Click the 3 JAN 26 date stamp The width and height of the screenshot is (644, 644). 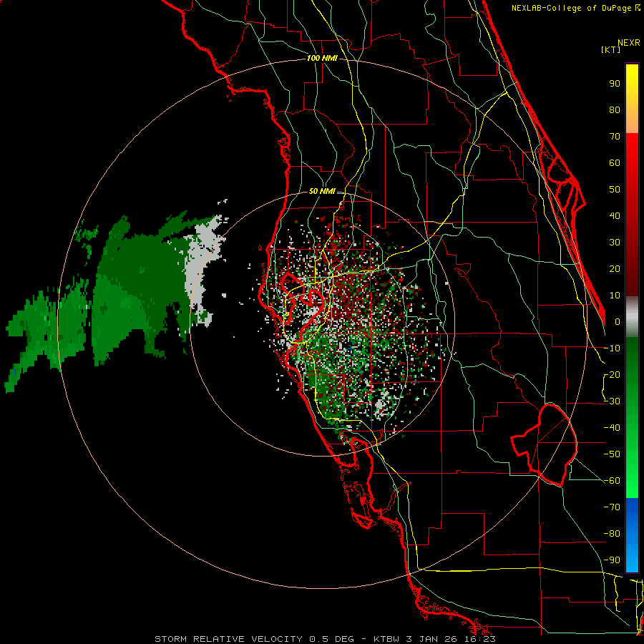(x=431, y=639)
